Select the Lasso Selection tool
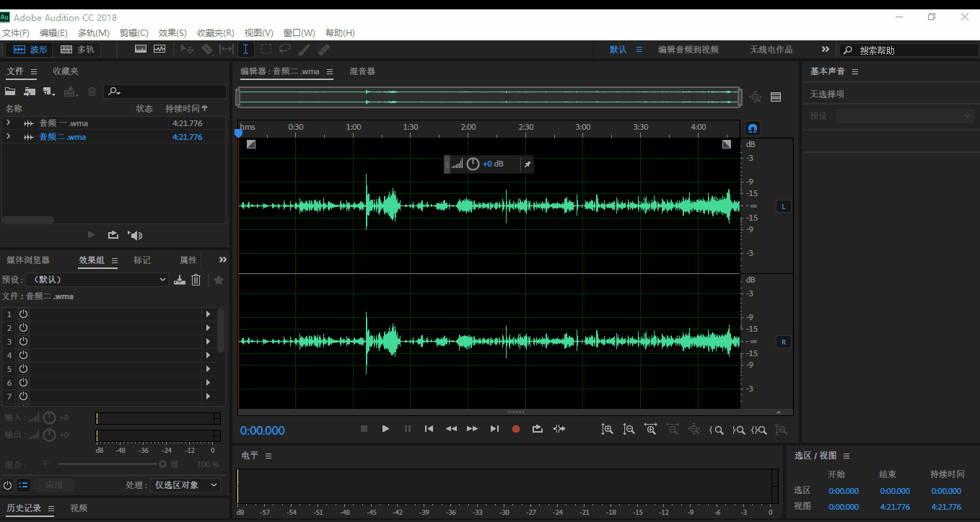Viewport: 980px width, 522px height. pos(285,49)
